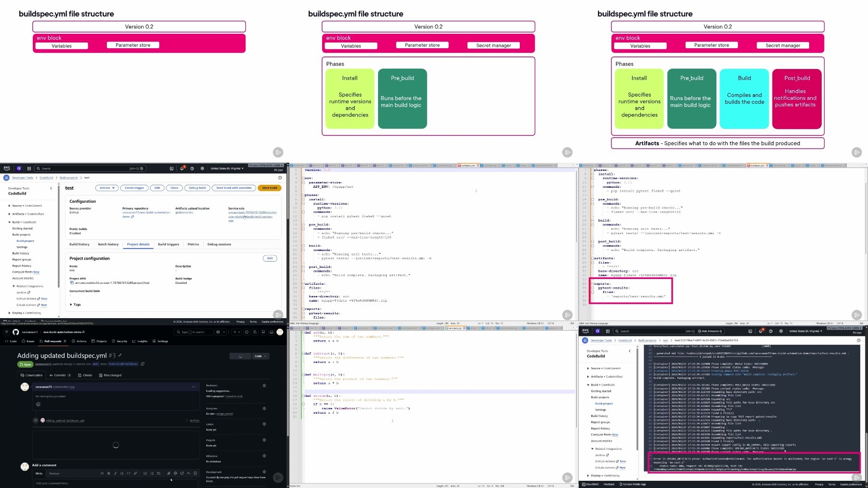The height and width of the screenshot is (488, 868).
Task: Add an emoji reaction with the smiley icon
Action: pos(38,404)
